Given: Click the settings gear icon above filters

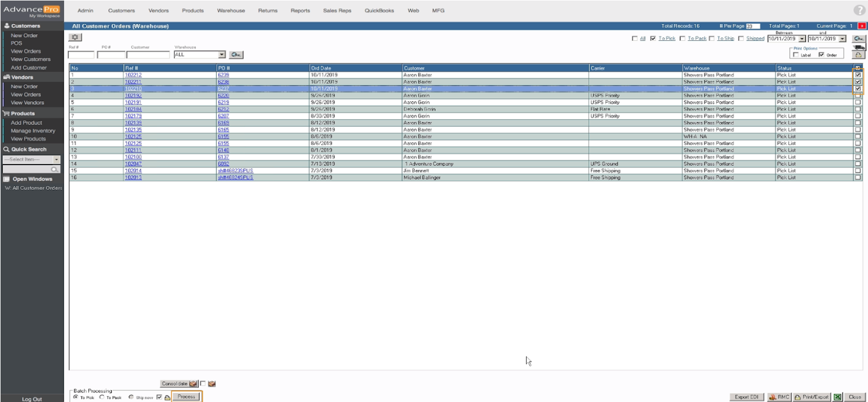Looking at the screenshot, I should (75, 37).
